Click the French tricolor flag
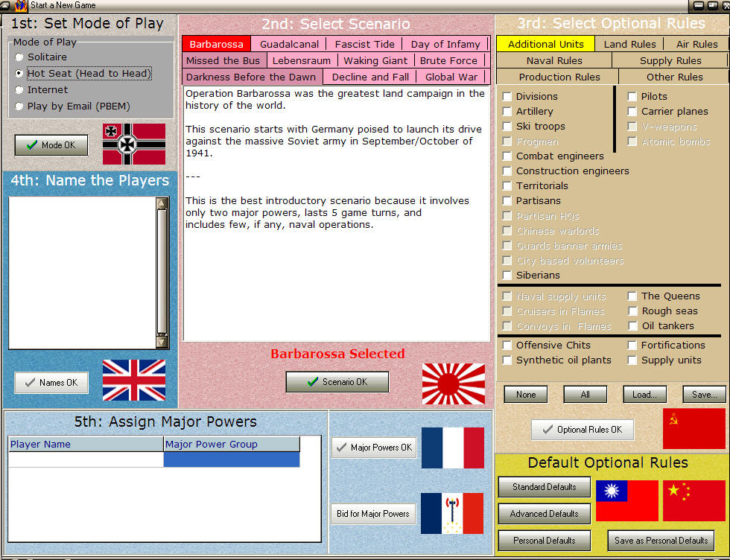The image size is (730, 560). point(453,447)
